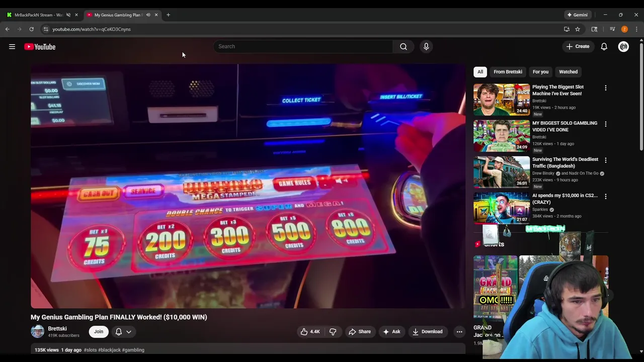Click the #blackjack hashtag
Screen dimensions: 644x362
[109, 350]
